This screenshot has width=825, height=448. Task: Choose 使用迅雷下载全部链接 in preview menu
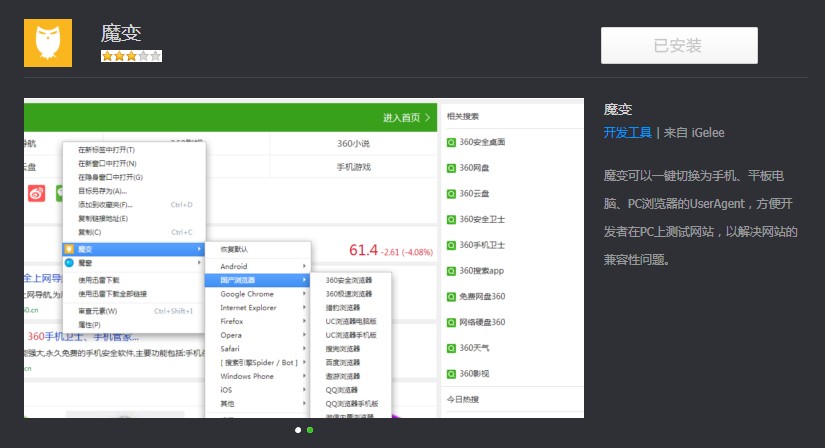click(x=113, y=294)
